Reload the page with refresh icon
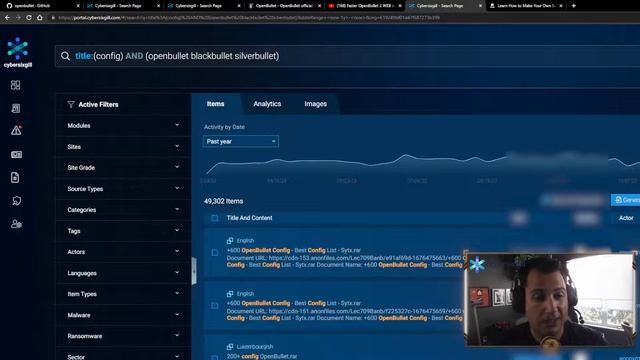 29,18
